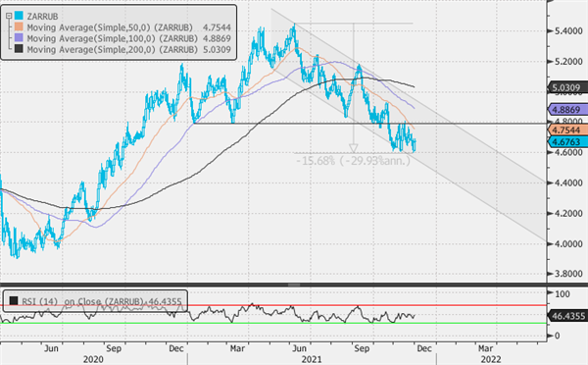
Task: Click the 3.8000 y-axis label
Action: tap(568, 274)
